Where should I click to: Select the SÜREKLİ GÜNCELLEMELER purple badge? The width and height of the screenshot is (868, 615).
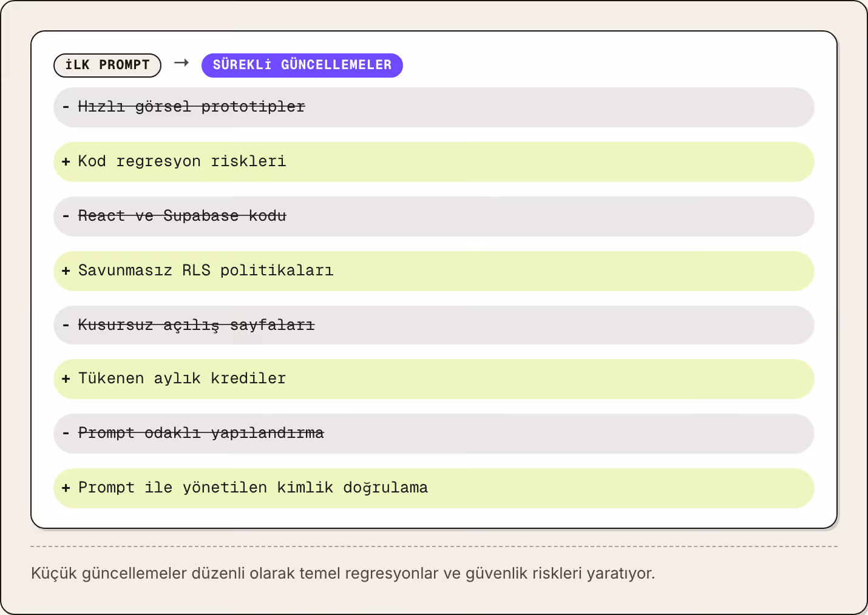302,66
